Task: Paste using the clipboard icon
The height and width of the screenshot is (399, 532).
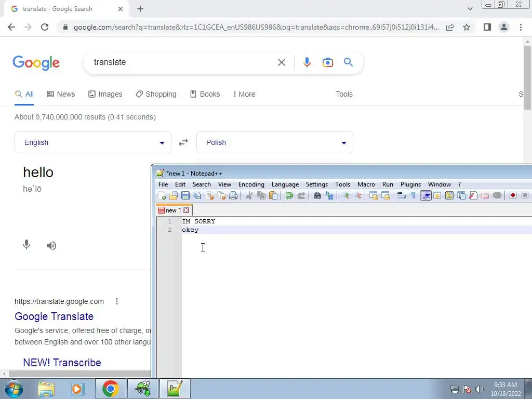Action: (273, 195)
